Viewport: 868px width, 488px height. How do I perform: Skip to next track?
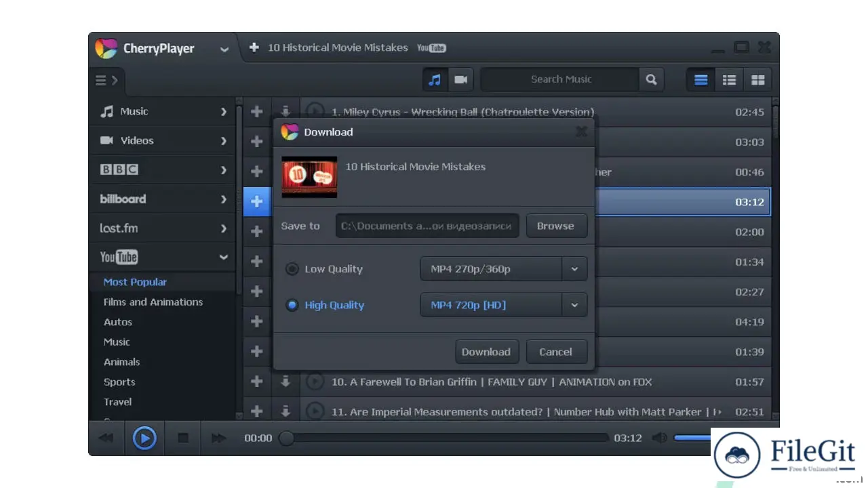pos(218,439)
